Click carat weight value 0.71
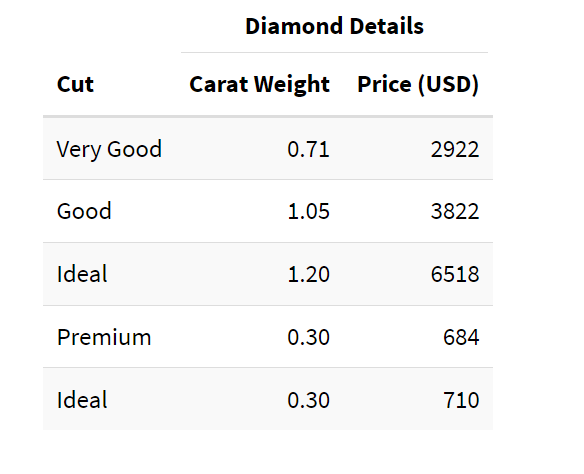Viewport: 584px width, 474px height. point(308,149)
